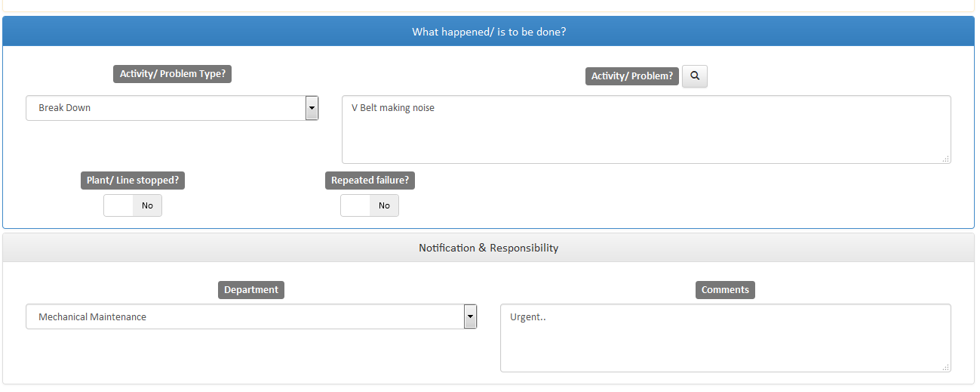Expand the Break Down dropdown arrow
This screenshot has height=392, width=980.
coord(312,108)
